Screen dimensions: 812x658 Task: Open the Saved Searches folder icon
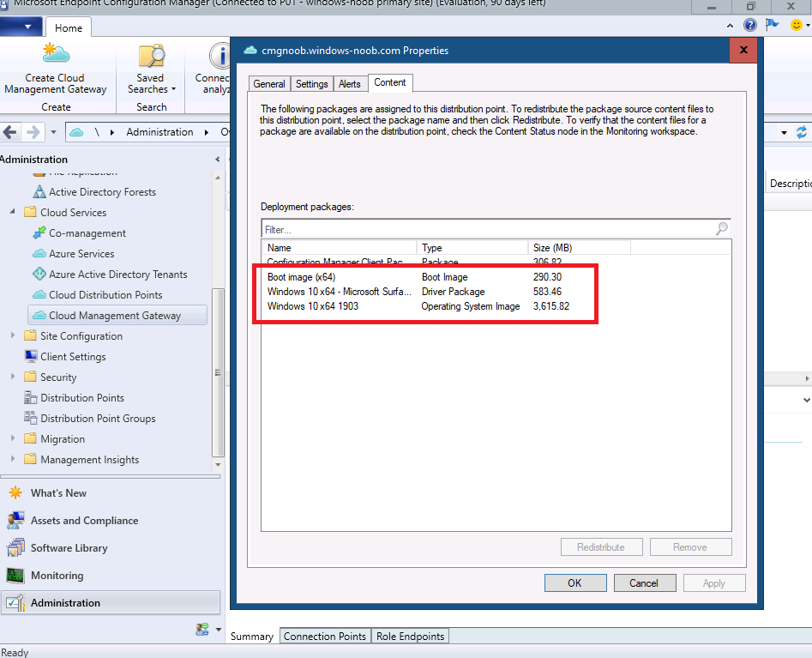coord(151,56)
